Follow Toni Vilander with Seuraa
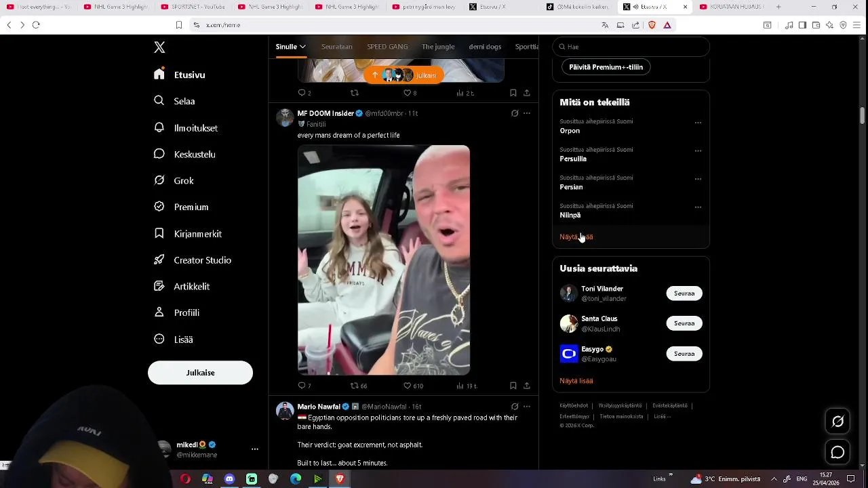This screenshot has width=868, height=488. click(684, 293)
